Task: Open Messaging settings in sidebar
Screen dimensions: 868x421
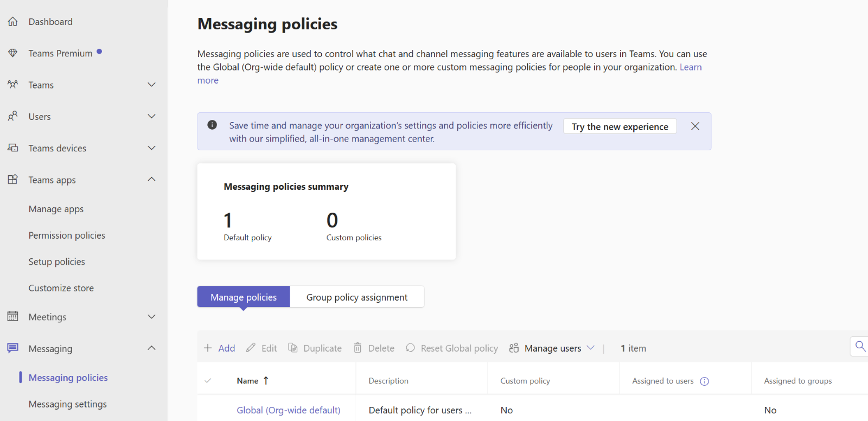Action: [x=68, y=404]
